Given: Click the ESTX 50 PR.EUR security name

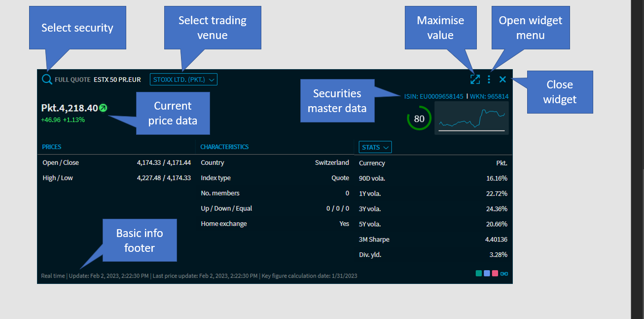Looking at the screenshot, I should pos(117,80).
